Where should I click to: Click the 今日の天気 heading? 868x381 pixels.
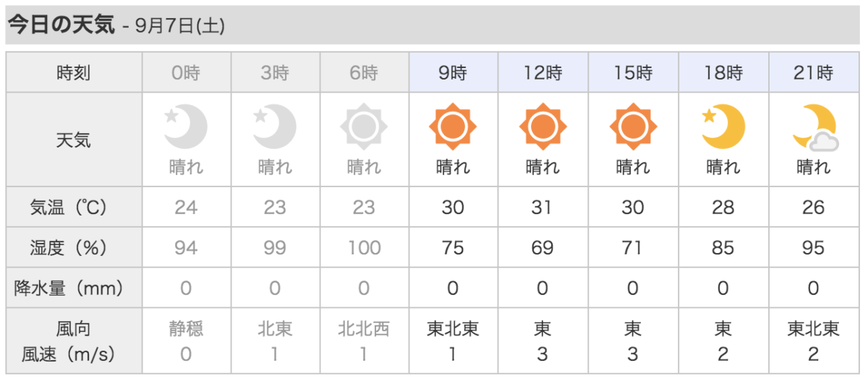tap(61, 25)
